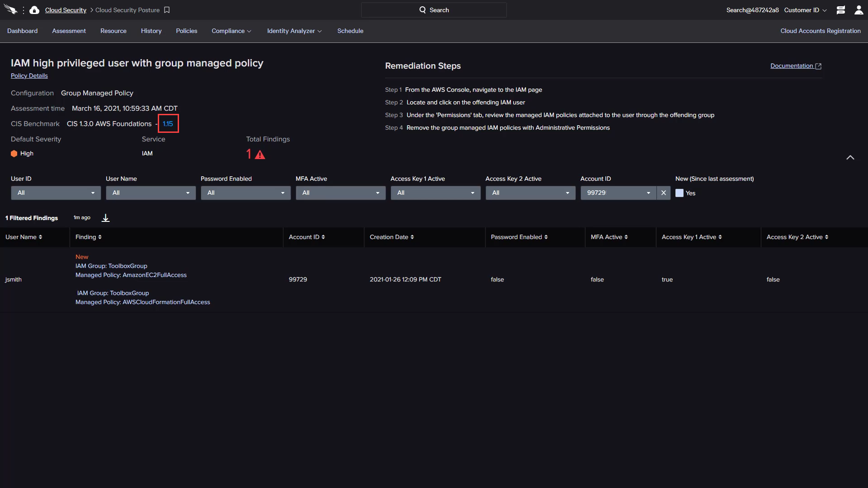Viewport: 868px width, 488px height.
Task: Click the red warning triangle beside Total Findings
Action: tap(260, 155)
